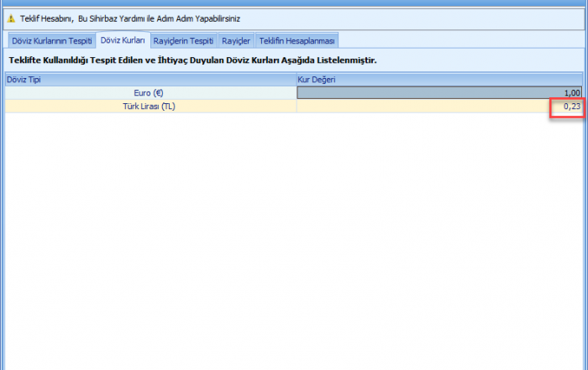Click the bold currency rates description text
Image resolution: width=588 pixels, height=370 pixels.
coord(192,60)
